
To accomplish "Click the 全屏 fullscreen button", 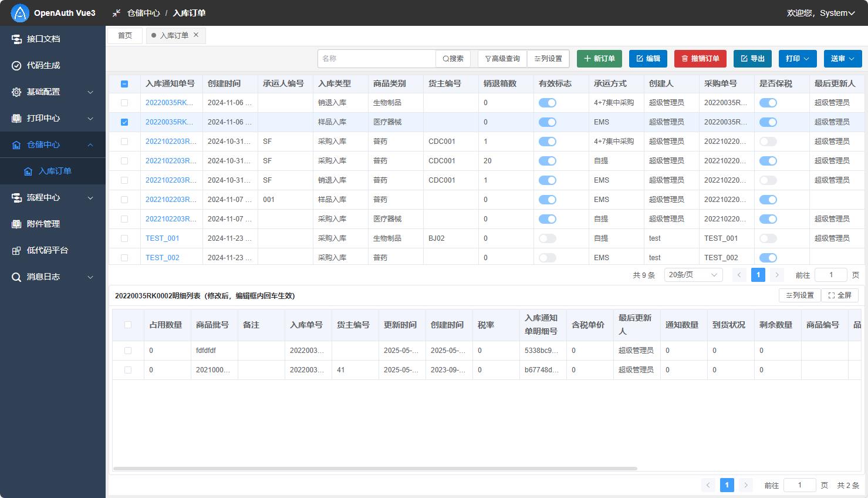I will click(839, 295).
